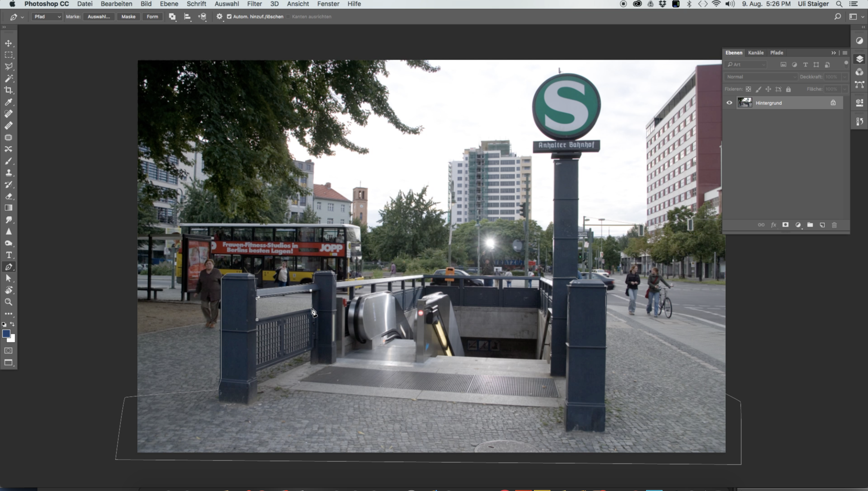Open the Auswahl menu
The height and width of the screenshot is (491, 868).
(x=227, y=4)
